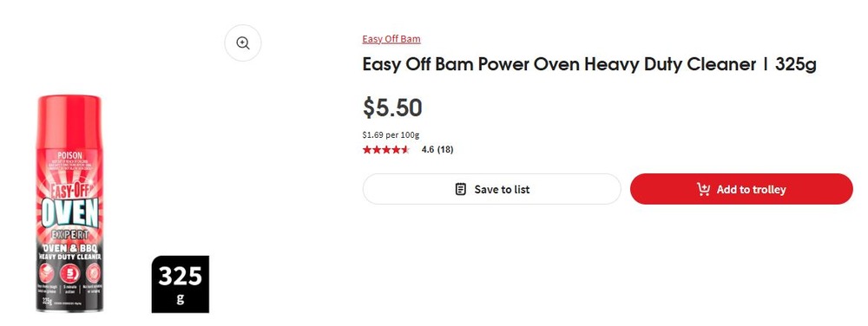Click the half-filled fifth rating star
Viewport: 868px width, 326px height.
[x=404, y=150]
